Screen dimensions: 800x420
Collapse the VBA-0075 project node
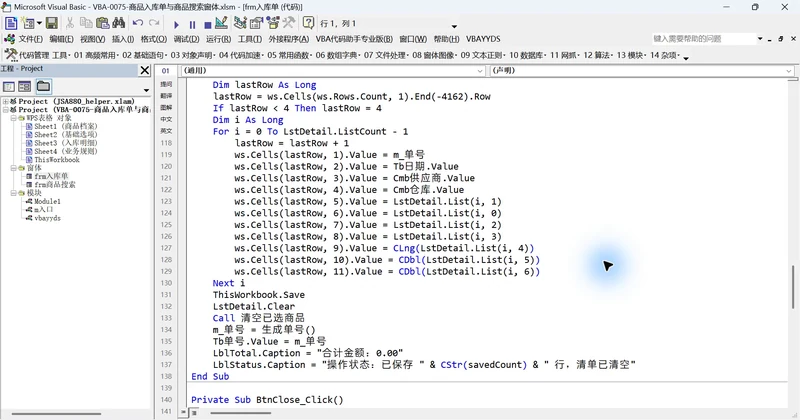coord(6,110)
